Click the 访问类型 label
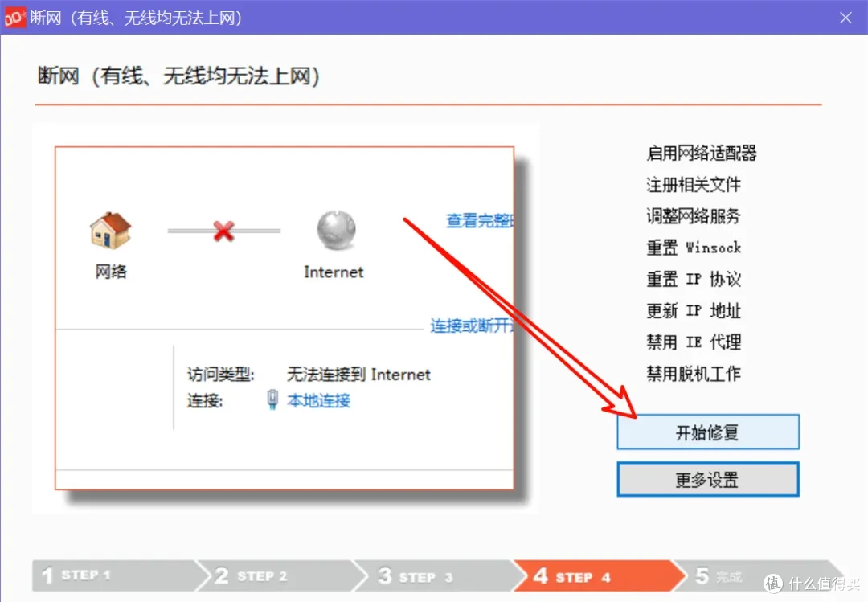 220,375
